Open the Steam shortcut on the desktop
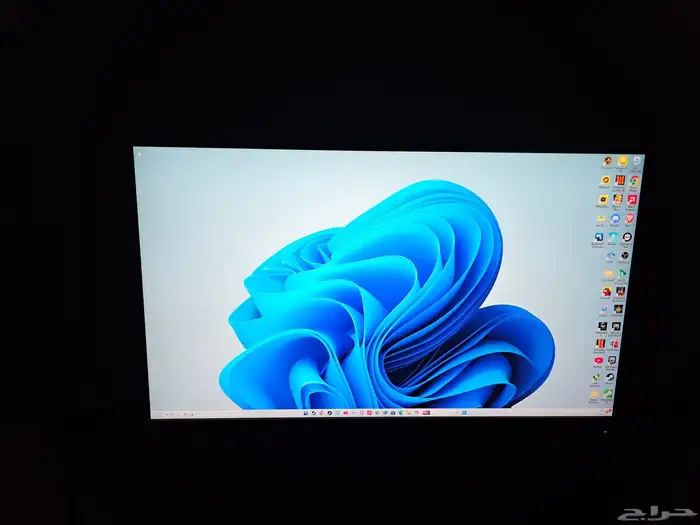Screen dimensions: 700x525 coord(610,377)
